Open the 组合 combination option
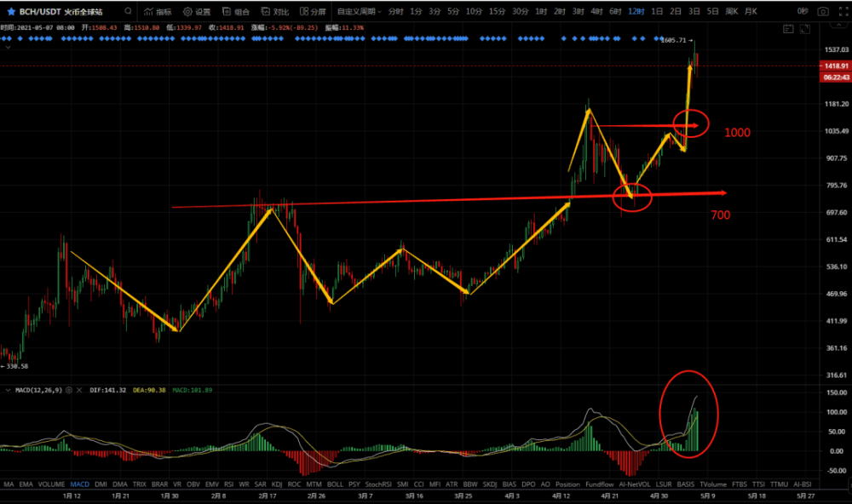The image size is (852, 504). (x=236, y=11)
